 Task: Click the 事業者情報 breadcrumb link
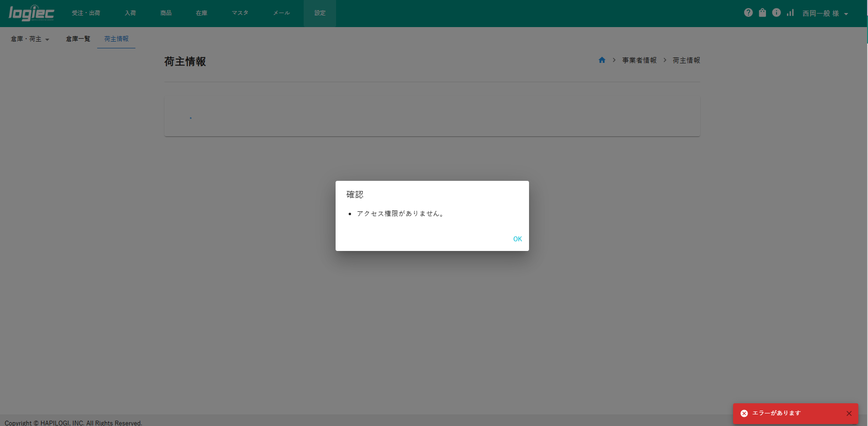pyautogui.click(x=639, y=60)
